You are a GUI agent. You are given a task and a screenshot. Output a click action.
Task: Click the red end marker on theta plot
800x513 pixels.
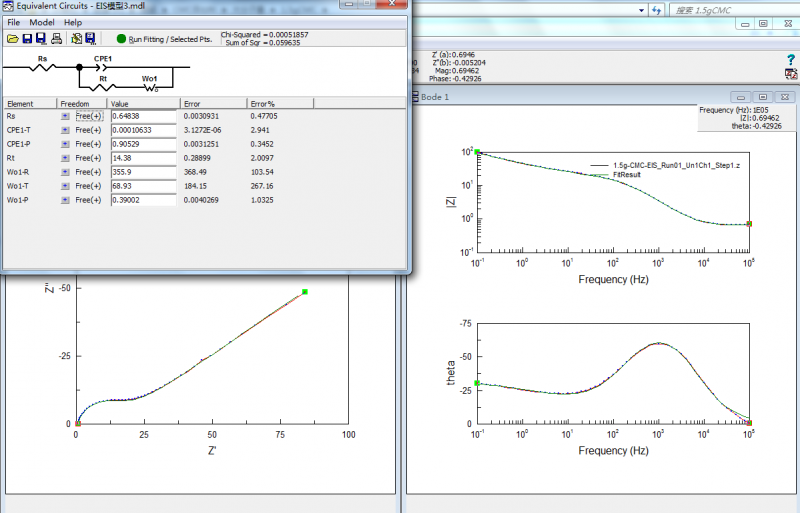[x=749, y=423]
